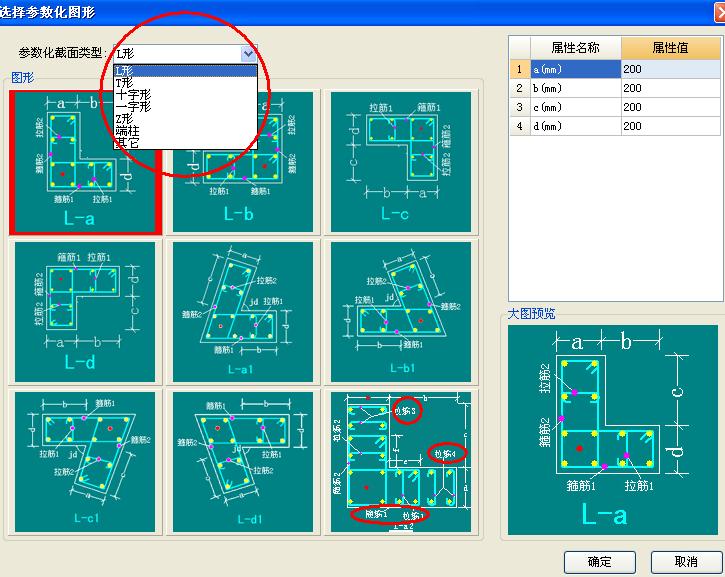Select row number 1 header
The height and width of the screenshot is (577, 725).
(x=520, y=69)
